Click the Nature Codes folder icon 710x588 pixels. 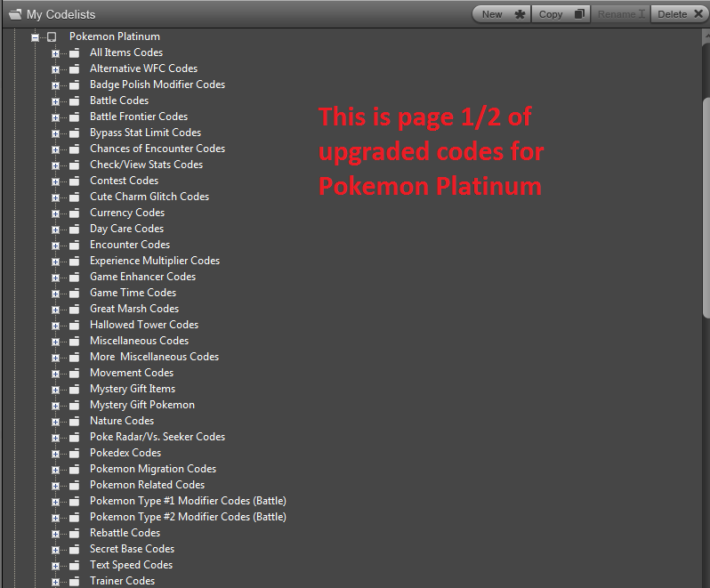[x=74, y=421]
